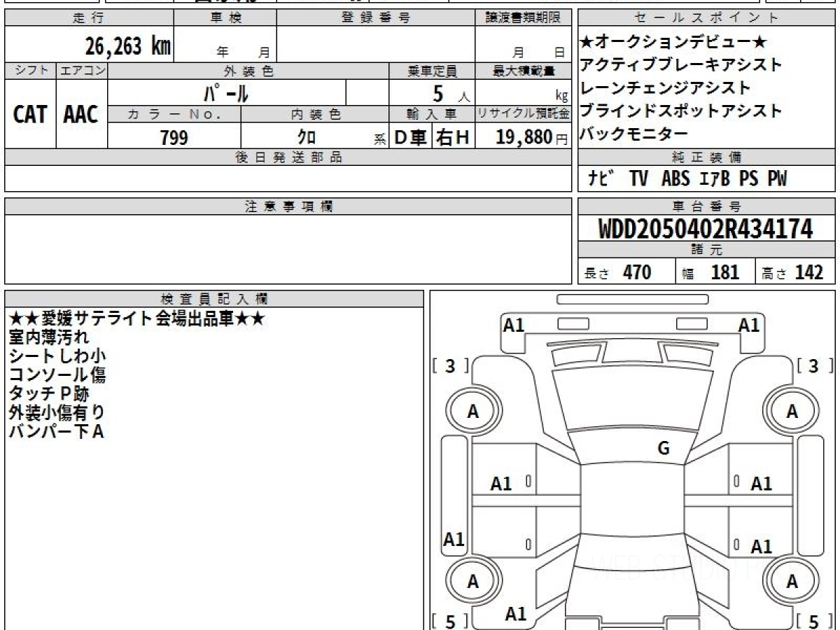
Task: Click the レーンチェンジアシスト line
Action: (665, 88)
